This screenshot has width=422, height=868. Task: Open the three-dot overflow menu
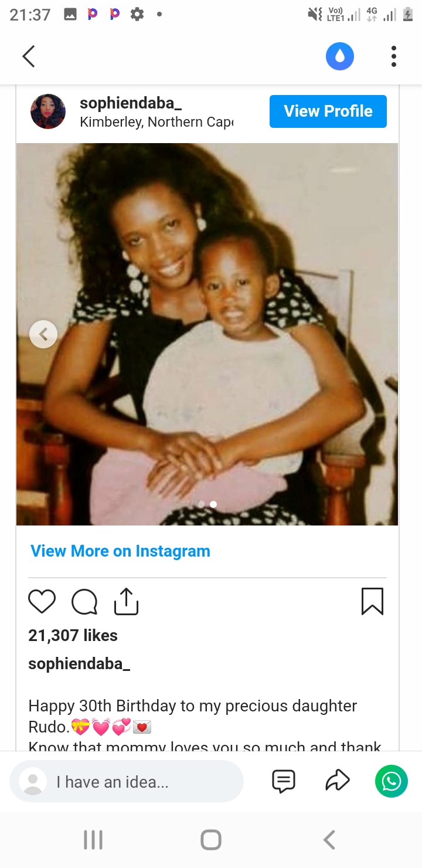tap(394, 56)
